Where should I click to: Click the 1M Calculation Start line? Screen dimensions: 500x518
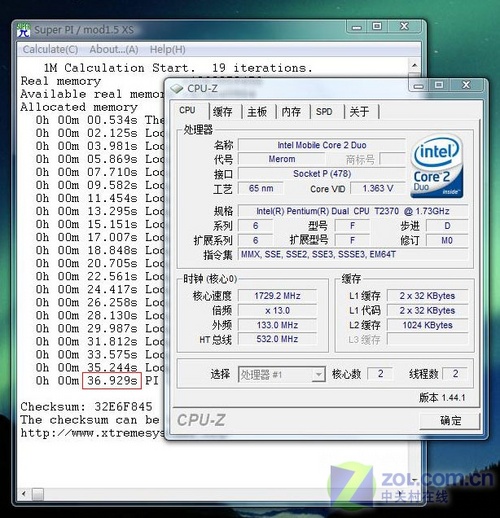[178, 68]
